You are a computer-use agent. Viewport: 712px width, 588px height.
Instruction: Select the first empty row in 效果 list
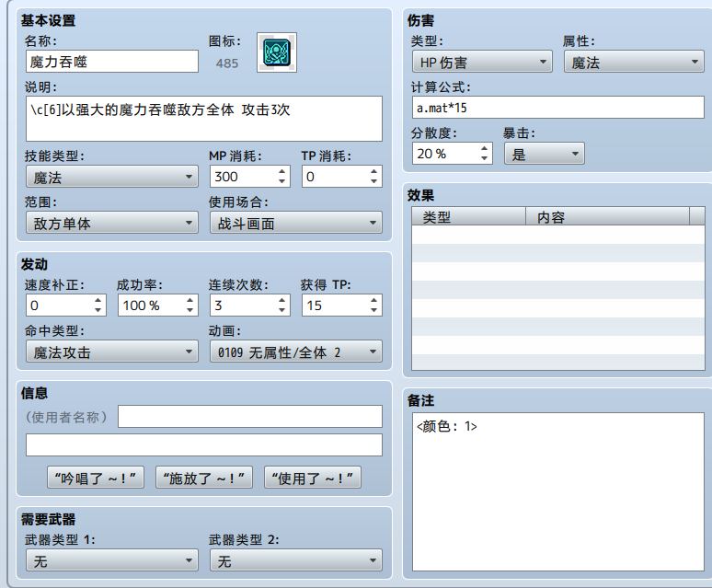[558, 235]
